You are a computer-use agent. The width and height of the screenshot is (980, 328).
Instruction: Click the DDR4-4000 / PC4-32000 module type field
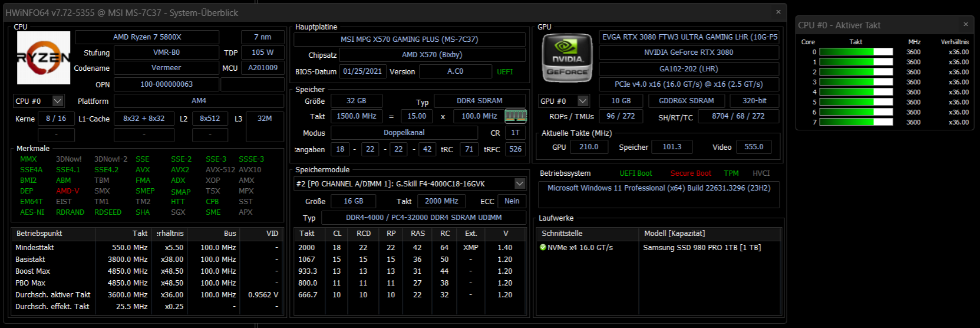[424, 218]
